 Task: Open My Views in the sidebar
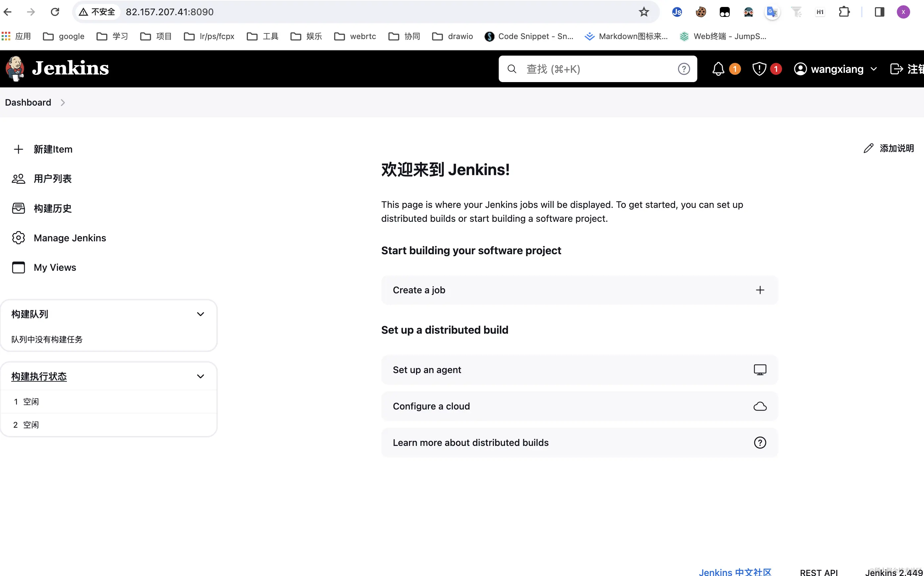point(44,267)
